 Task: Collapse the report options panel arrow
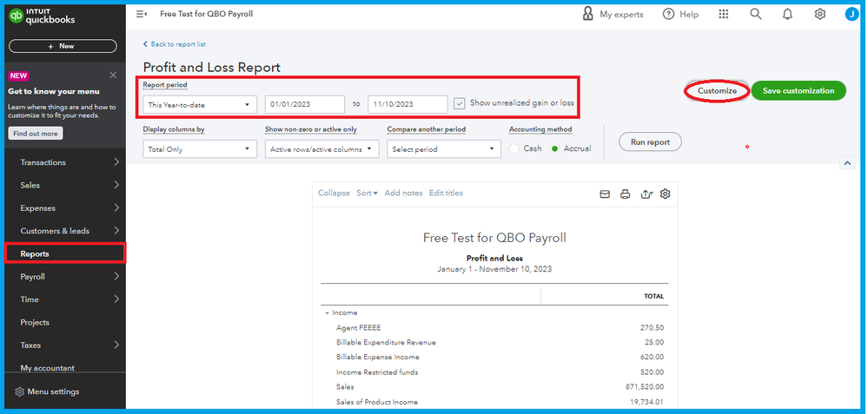[x=847, y=162]
